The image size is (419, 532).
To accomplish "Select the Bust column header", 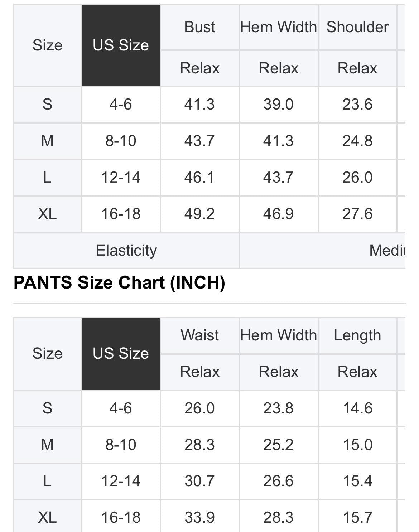I will [x=199, y=27].
